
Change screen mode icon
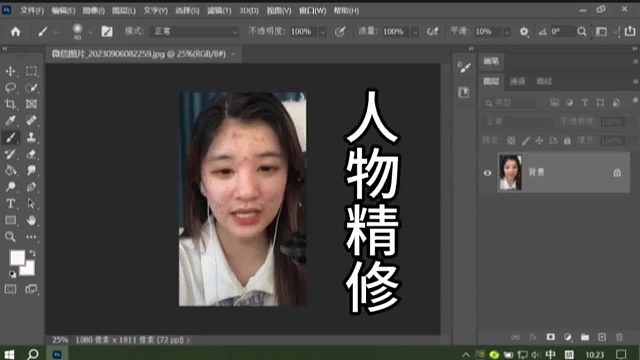tap(31, 289)
